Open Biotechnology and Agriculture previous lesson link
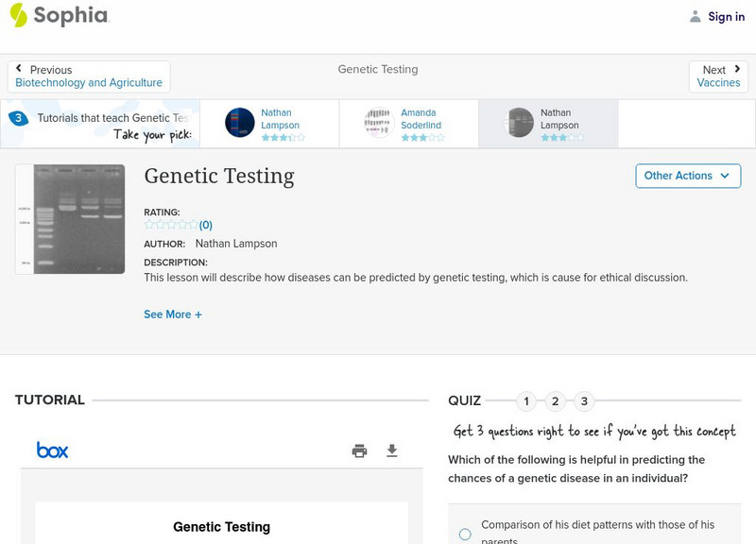Image resolution: width=756 pixels, height=544 pixels. (89, 83)
